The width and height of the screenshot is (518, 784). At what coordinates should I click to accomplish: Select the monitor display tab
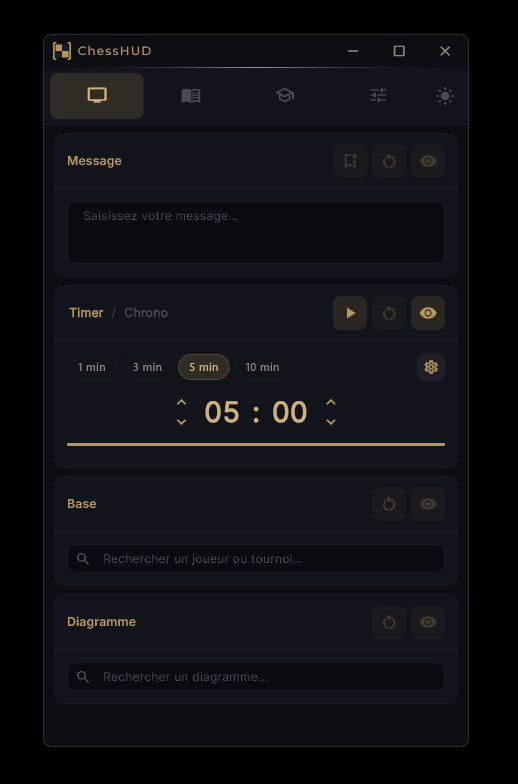[x=97, y=96]
